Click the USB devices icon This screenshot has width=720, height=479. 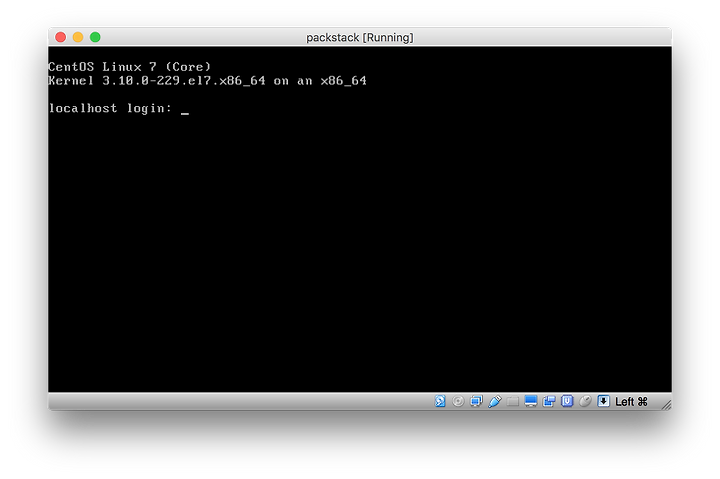pos(495,401)
